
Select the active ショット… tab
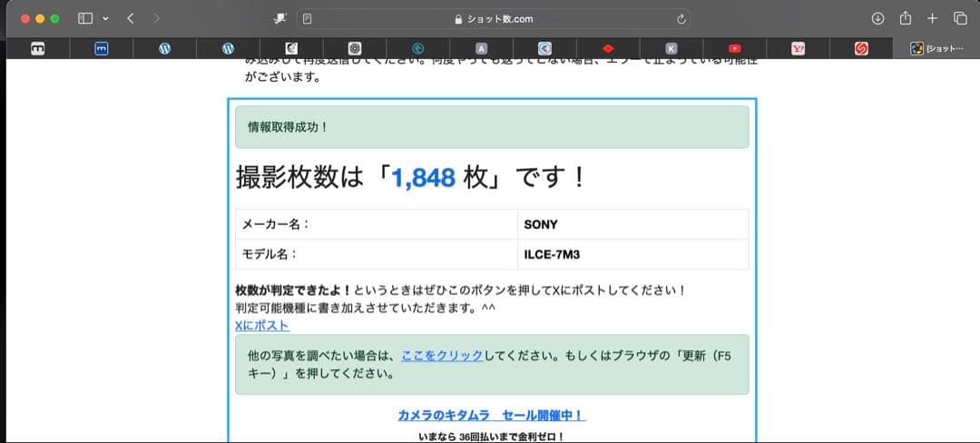[936, 49]
